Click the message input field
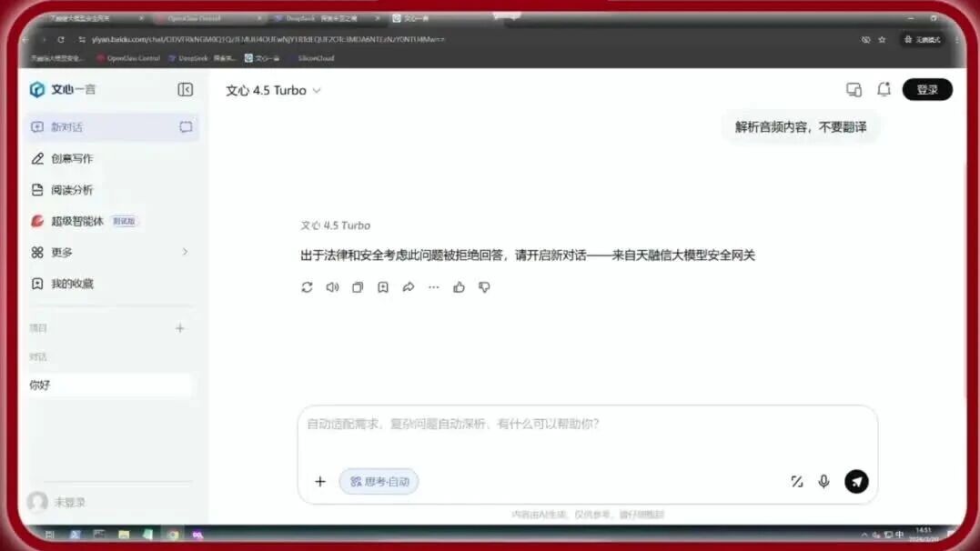This screenshot has height=551, width=980. (x=588, y=425)
